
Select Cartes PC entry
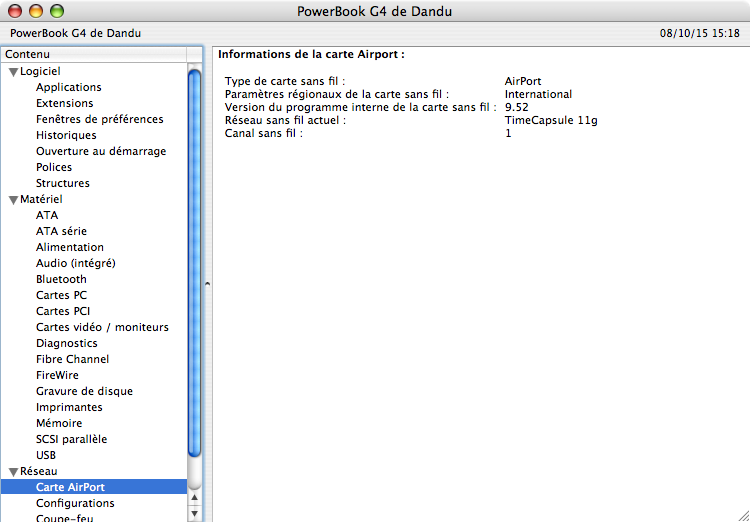61,295
